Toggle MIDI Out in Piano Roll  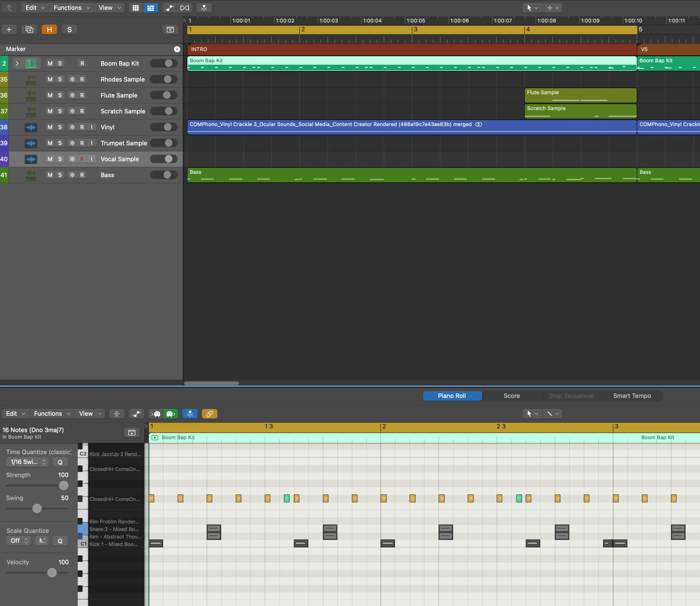click(171, 414)
